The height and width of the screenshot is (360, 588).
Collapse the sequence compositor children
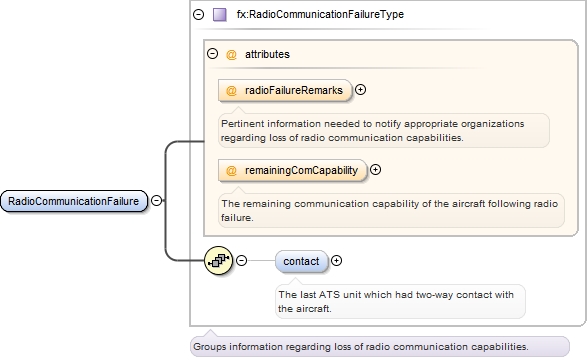(242, 260)
